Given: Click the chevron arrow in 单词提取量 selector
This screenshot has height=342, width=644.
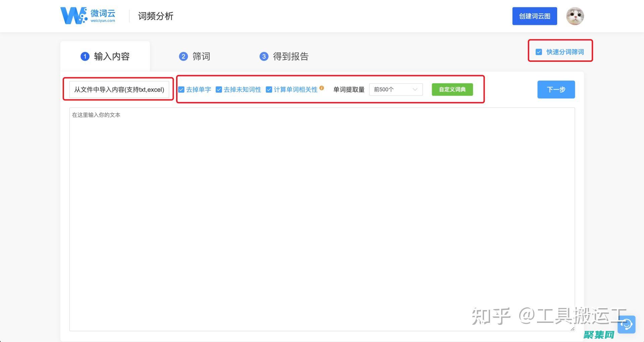Looking at the screenshot, I should [416, 89].
